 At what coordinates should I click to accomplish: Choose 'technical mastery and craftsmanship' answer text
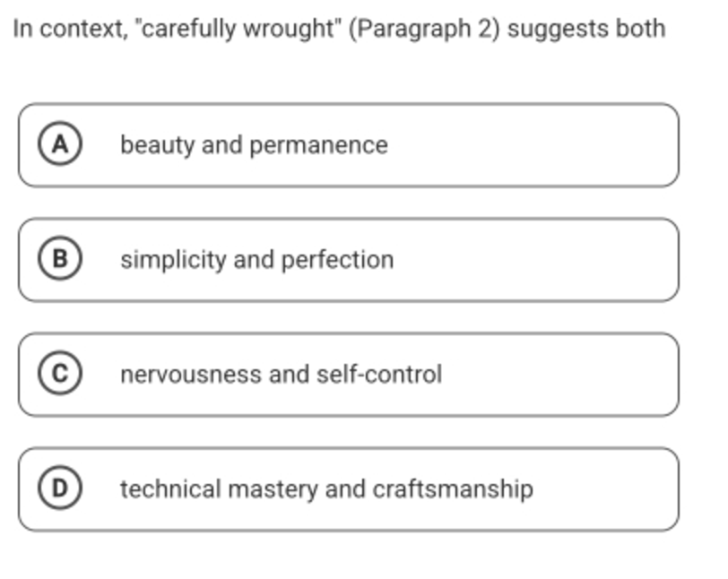[327, 489]
